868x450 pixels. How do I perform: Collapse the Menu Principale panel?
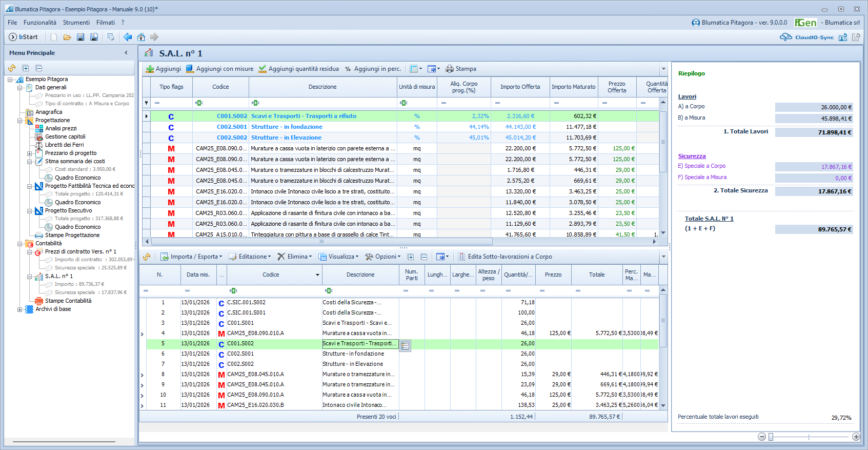(126, 53)
